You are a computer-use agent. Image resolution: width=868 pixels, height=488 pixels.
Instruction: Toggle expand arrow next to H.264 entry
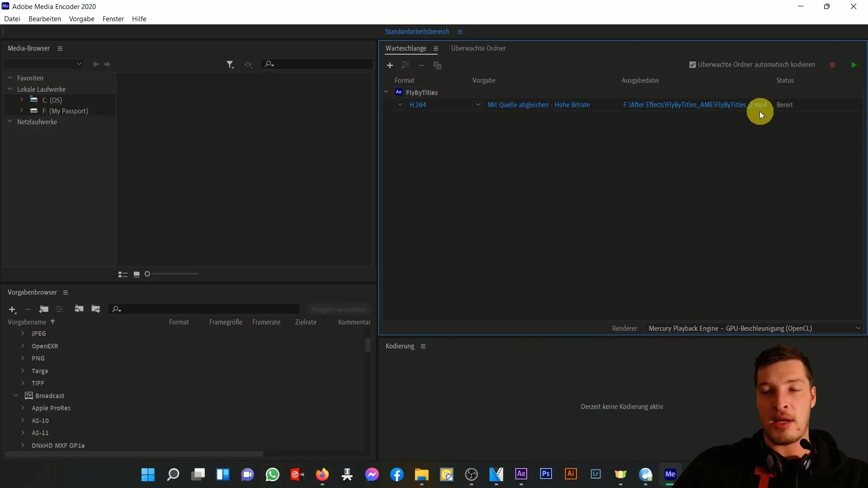[400, 104]
